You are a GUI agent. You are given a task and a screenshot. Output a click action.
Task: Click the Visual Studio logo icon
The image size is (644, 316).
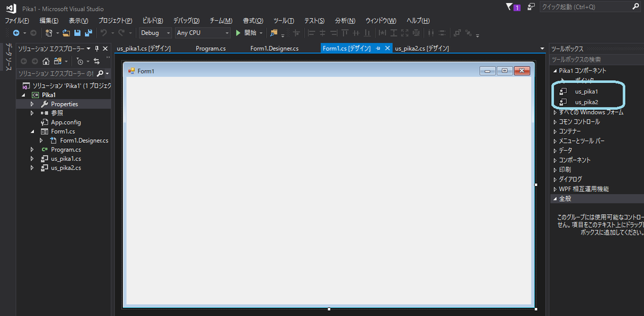coord(11,8)
